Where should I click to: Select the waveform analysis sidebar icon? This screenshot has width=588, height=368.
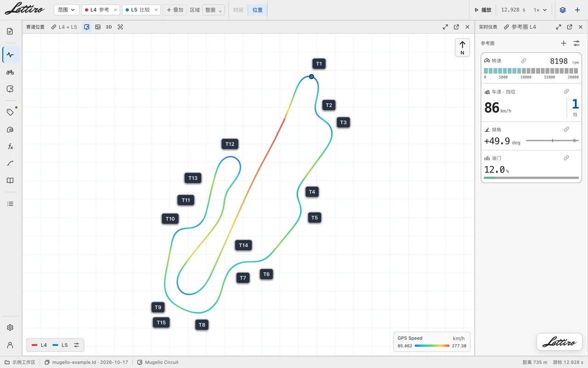pos(10,55)
